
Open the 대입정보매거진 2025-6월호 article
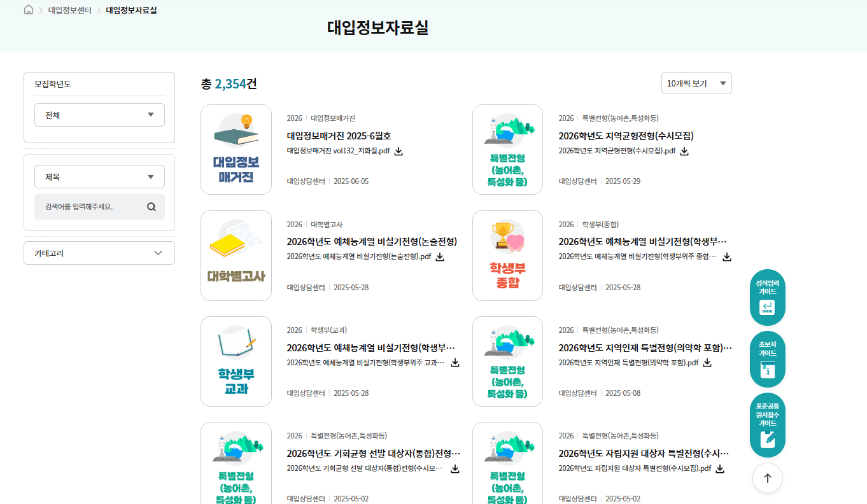(337, 135)
